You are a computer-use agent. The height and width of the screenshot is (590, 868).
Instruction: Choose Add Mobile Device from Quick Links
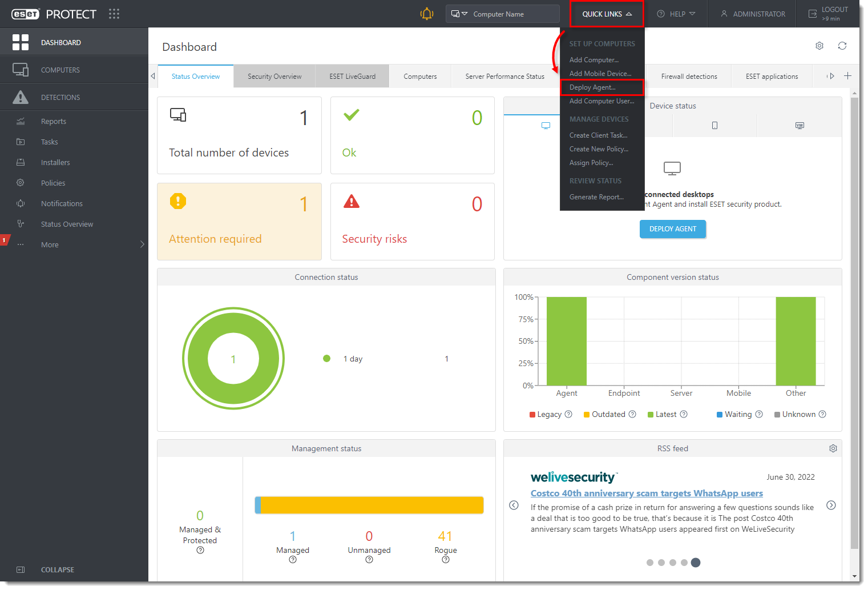pos(600,74)
